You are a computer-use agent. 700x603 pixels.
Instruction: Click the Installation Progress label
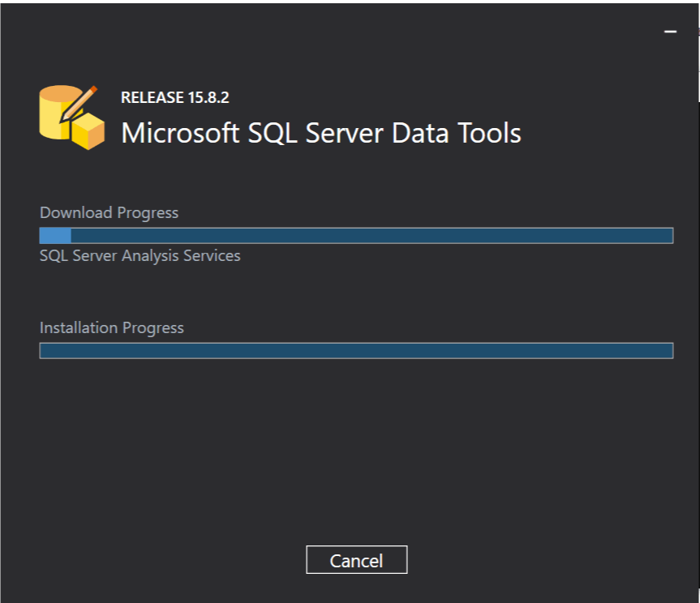112,328
